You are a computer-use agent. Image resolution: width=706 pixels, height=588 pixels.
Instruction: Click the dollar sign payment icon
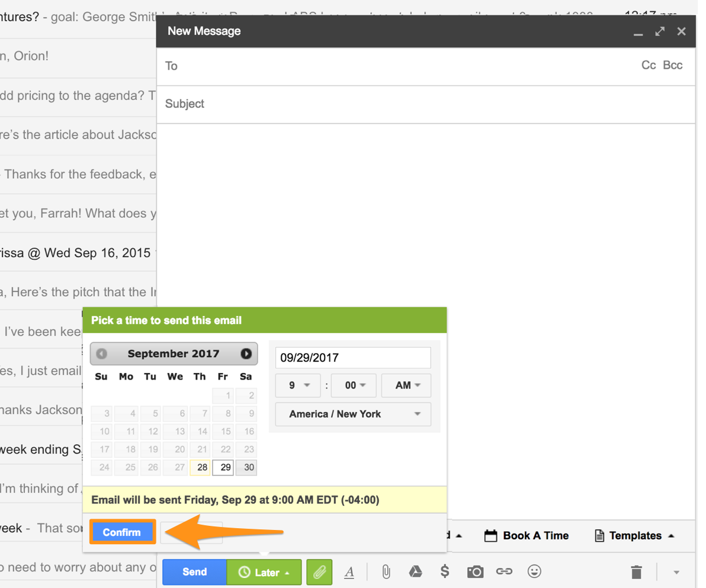(446, 572)
